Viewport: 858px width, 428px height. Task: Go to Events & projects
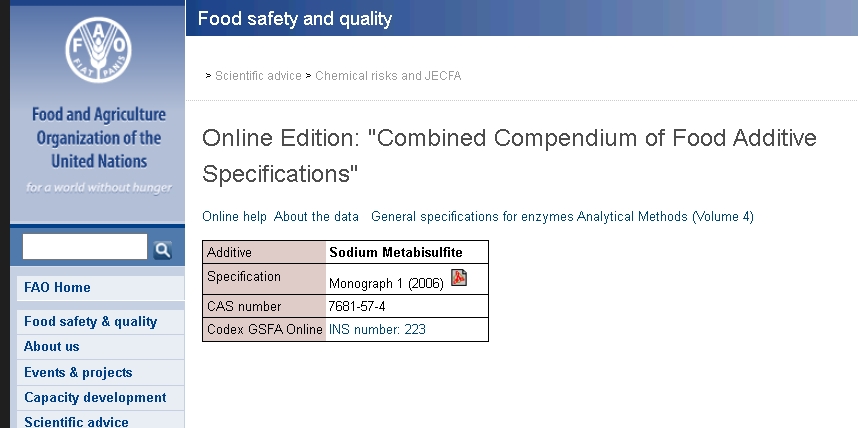coord(100,373)
